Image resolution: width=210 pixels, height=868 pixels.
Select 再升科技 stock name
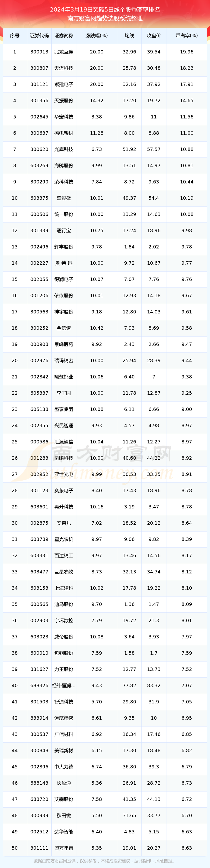tap(64, 507)
